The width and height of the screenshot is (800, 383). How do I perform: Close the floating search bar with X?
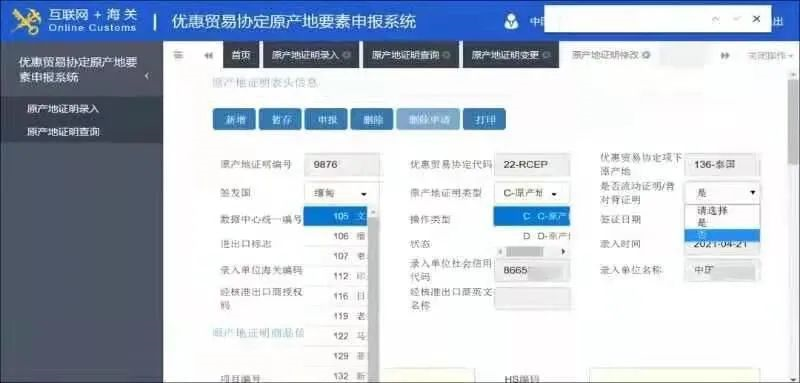coord(756,19)
